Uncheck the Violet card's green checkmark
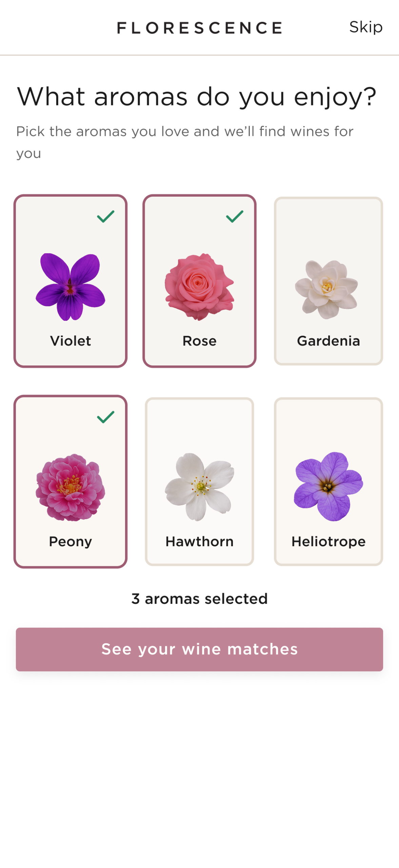Image resolution: width=399 pixels, height=868 pixels. [106, 216]
